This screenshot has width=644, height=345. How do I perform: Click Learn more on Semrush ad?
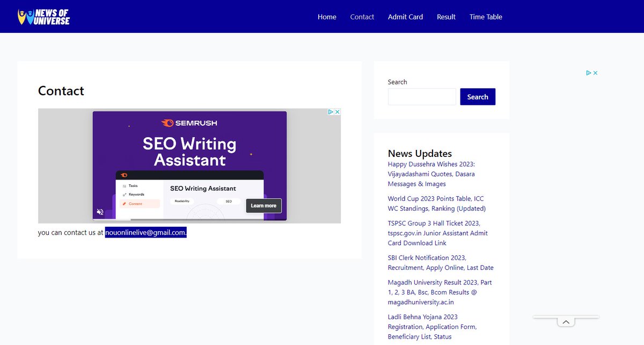(x=264, y=205)
